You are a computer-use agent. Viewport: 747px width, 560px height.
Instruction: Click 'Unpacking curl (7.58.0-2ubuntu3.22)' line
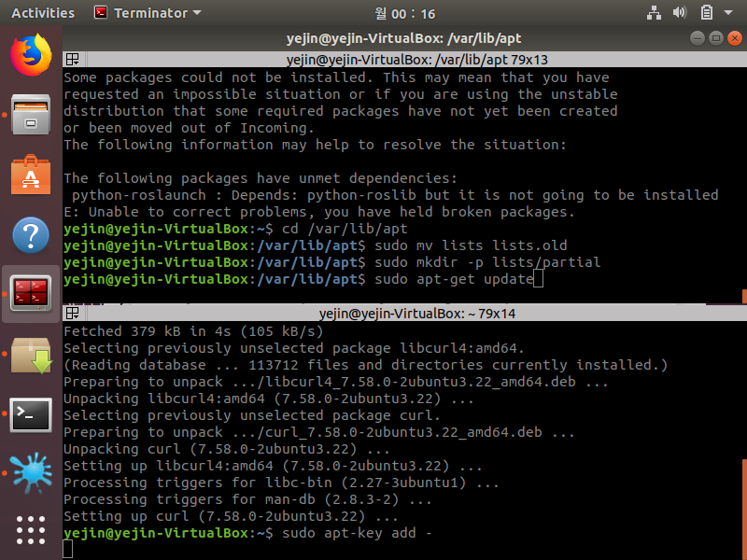point(227,449)
